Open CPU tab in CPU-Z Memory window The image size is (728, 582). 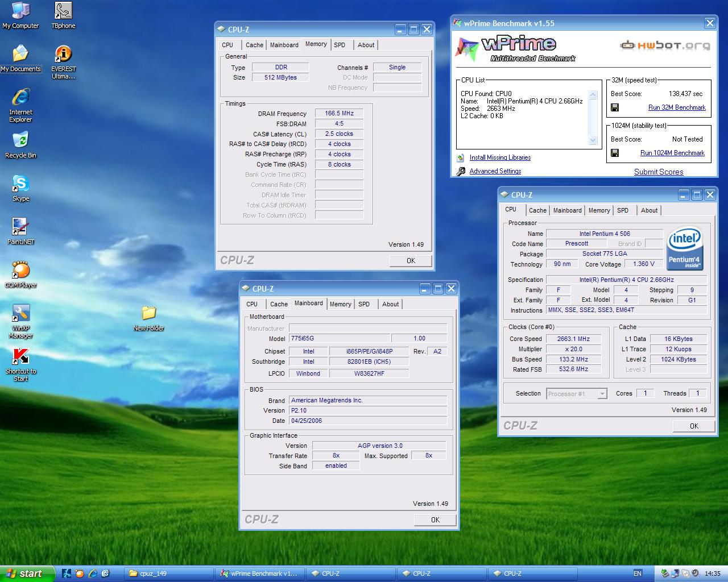pos(227,45)
